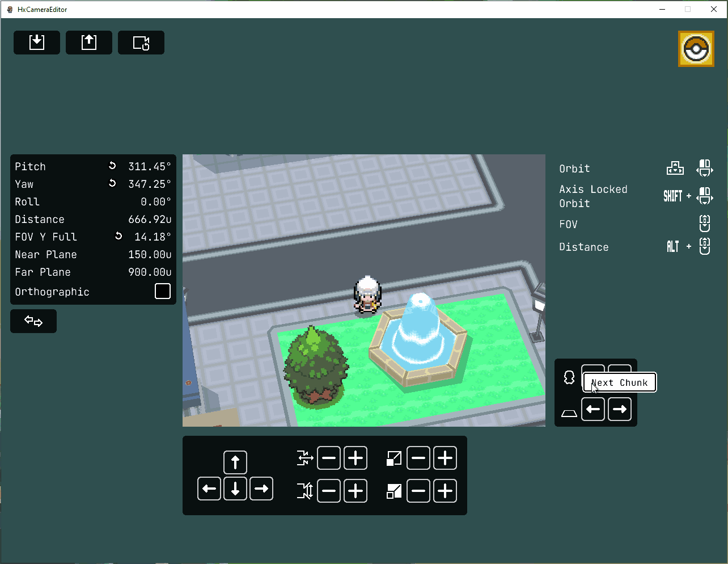Click plus in the upper scale icon row

coord(445,458)
